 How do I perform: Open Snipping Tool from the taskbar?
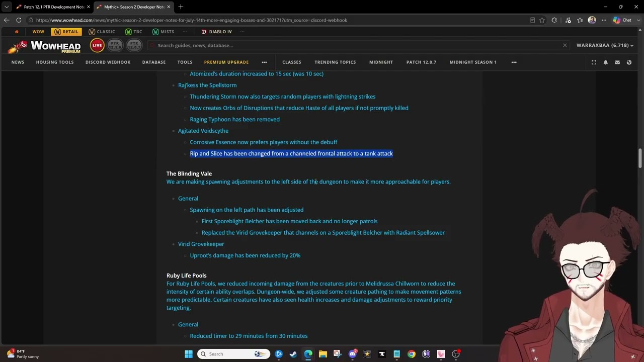[x=337, y=354]
